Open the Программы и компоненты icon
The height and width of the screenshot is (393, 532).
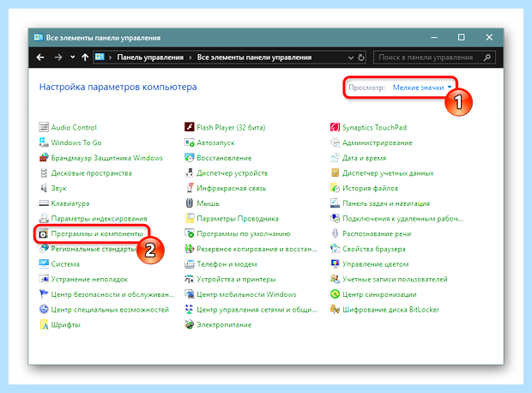44,234
